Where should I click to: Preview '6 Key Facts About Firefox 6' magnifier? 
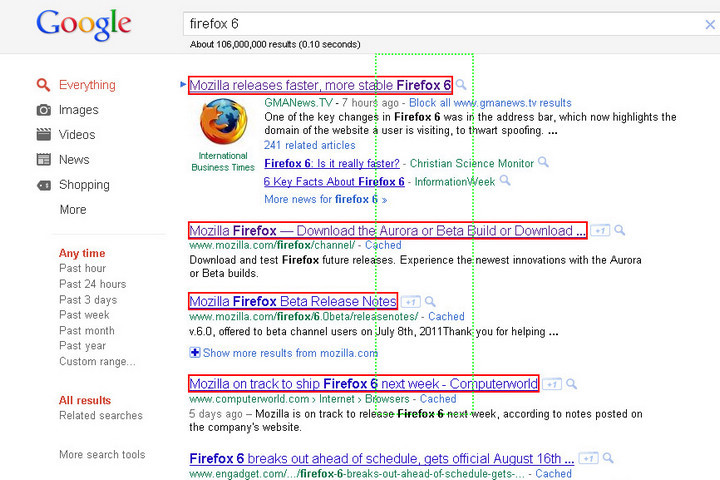505,181
